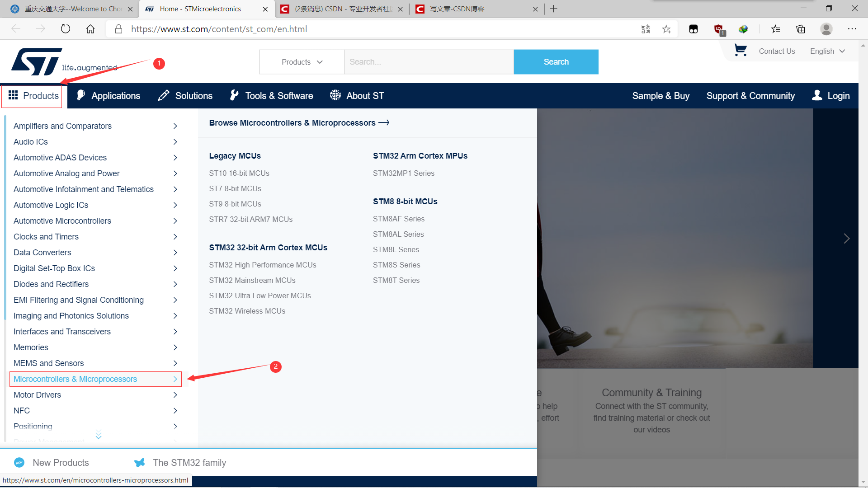Open the favorites list icon
This screenshot has height=488, width=868.
point(776,29)
